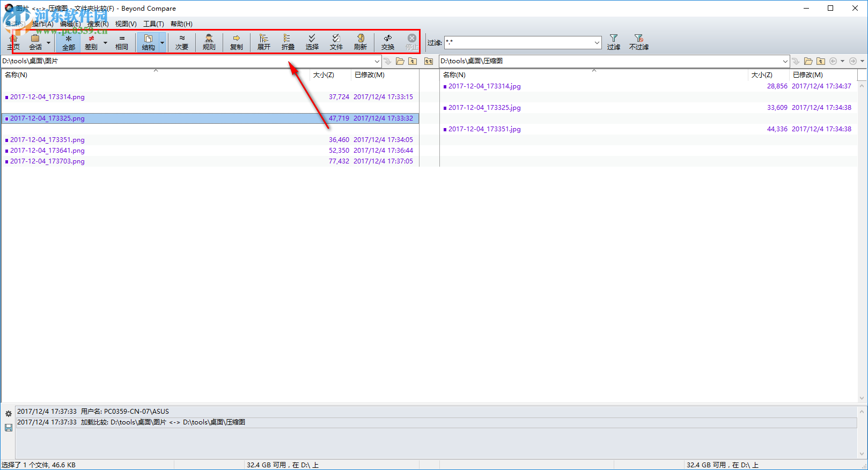The height and width of the screenshot is (470, 868).
Task: Open the back history dropdown arrow
Action: tap(842, 61)
